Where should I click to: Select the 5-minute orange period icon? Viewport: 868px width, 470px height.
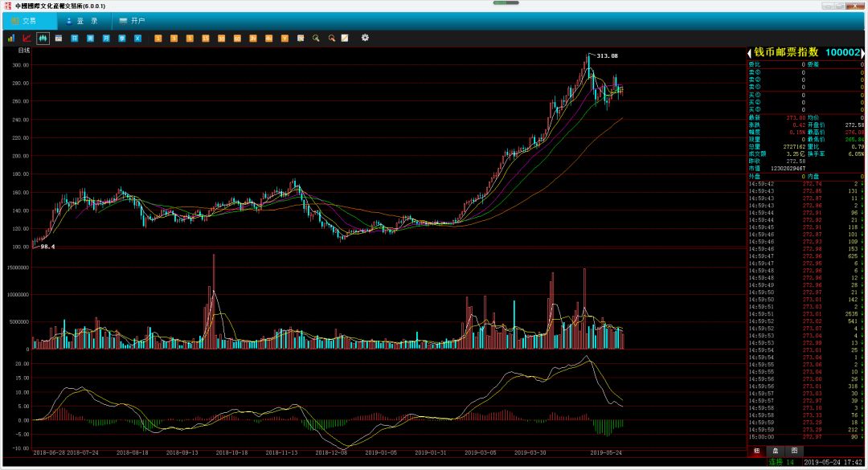coord(190,39)
